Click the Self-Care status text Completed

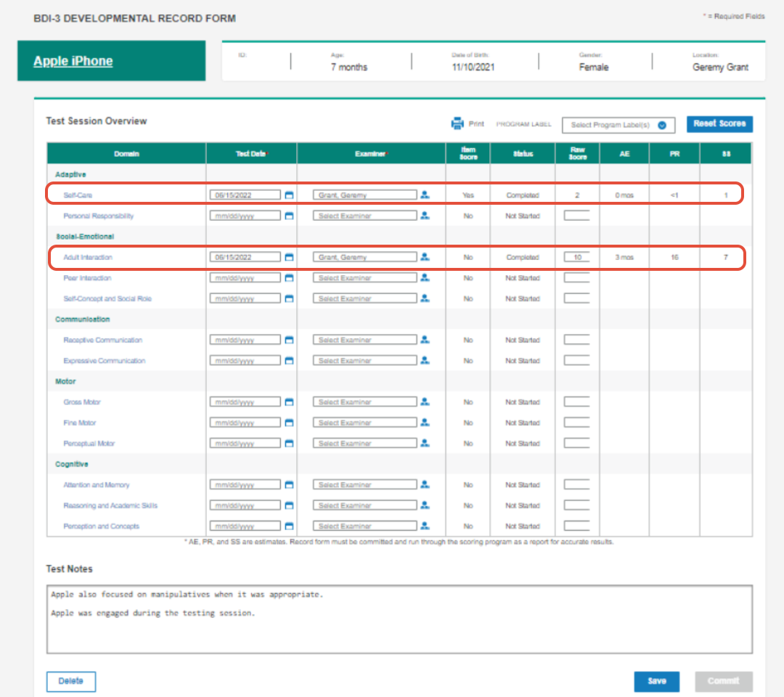(x=523, y=195)
